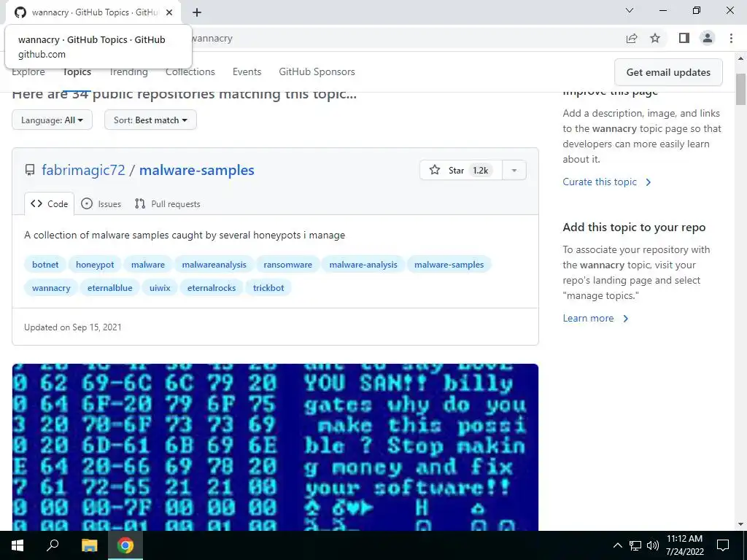This screenshot has width=747, height=560.
Task: Toggle the Chrome side panel
Action: coord(684,38)
